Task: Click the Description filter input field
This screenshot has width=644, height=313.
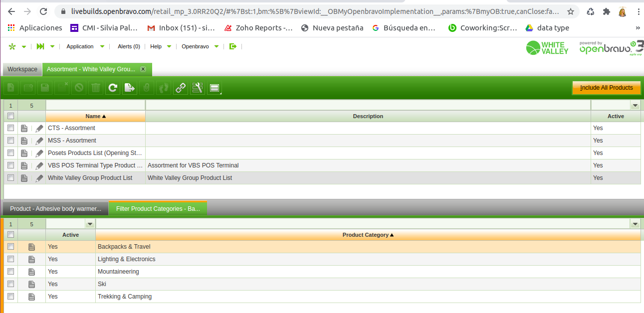Action: (x=368, y=105)
